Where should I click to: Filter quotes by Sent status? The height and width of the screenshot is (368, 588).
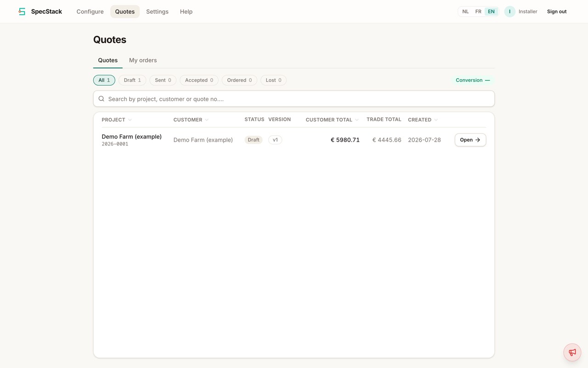click(x=163, y=80)
